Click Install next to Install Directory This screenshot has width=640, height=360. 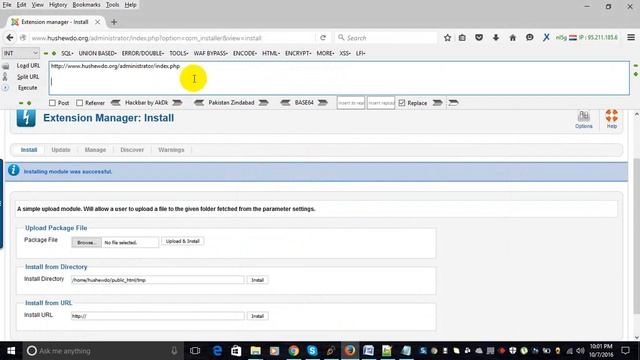click(257, 280)
